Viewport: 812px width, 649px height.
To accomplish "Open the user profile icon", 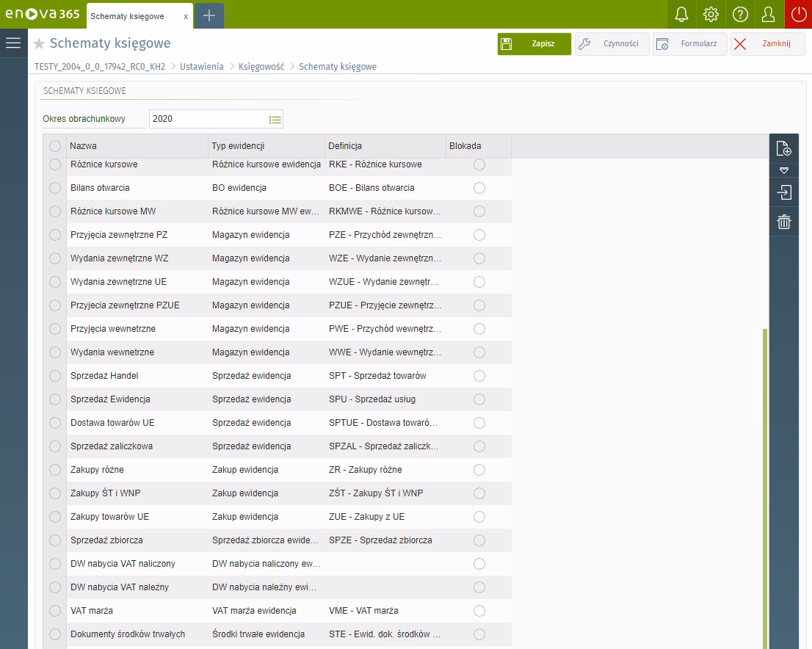I will 769,15.
